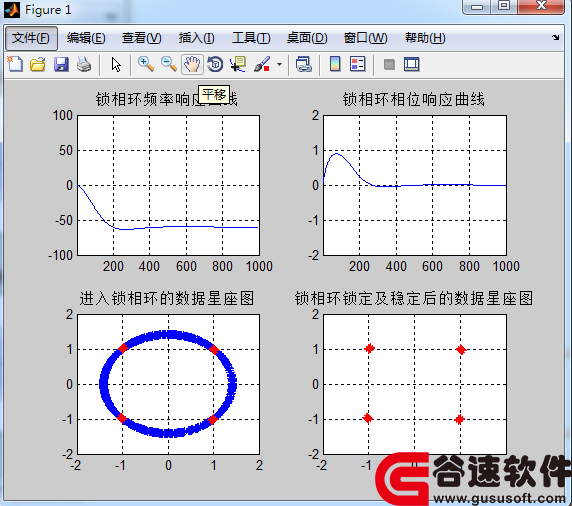The width and height of the screenshot is (572, 506).
Task: Toggle the Pan hand tool
Action: (192, 65)
